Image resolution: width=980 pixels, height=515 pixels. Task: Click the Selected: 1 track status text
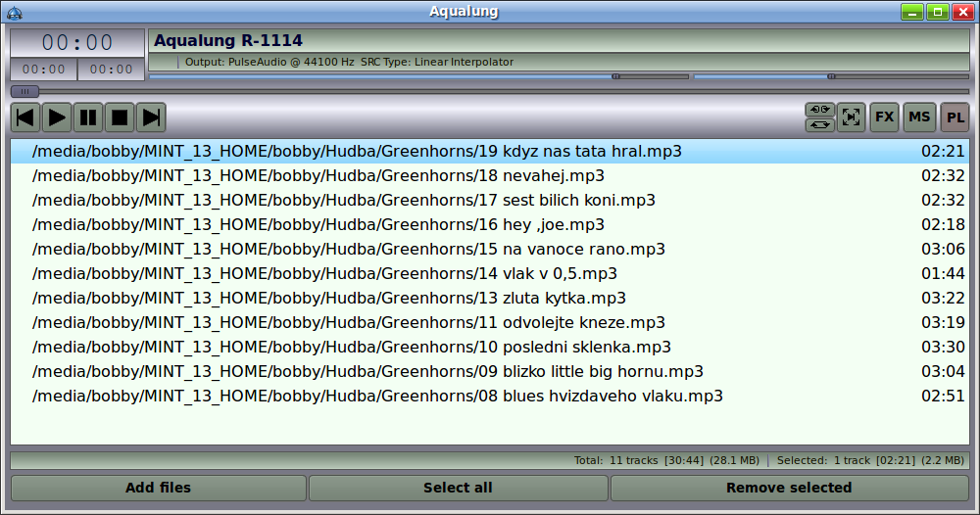coord(870,461)
